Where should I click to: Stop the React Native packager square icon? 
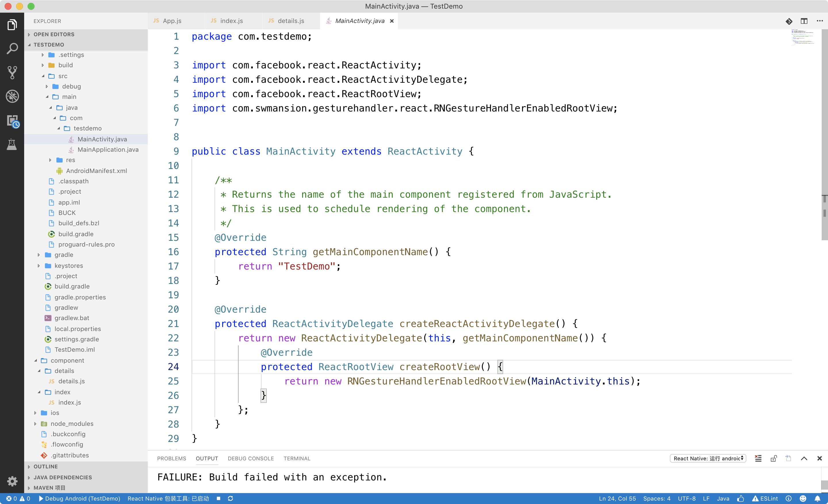[x=218, y=499]
